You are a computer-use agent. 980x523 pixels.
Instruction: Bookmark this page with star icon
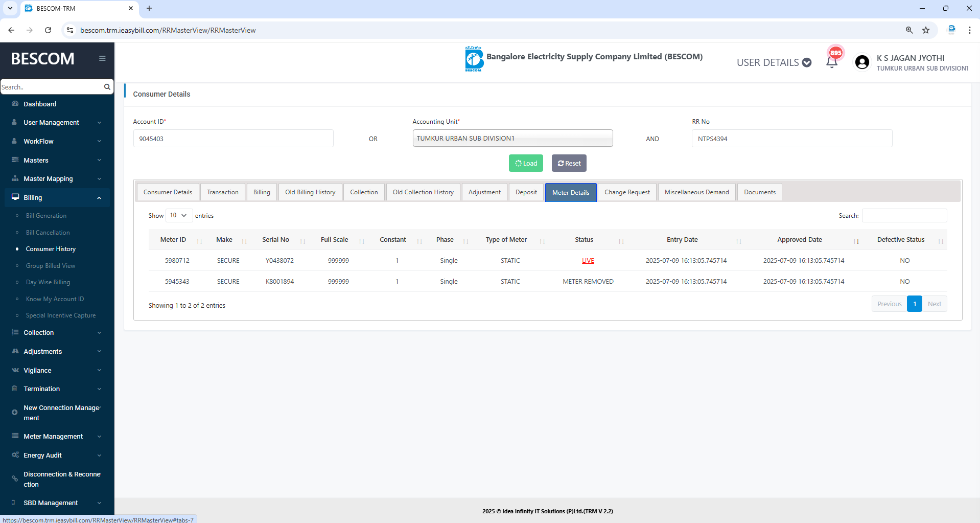point(926,30)
